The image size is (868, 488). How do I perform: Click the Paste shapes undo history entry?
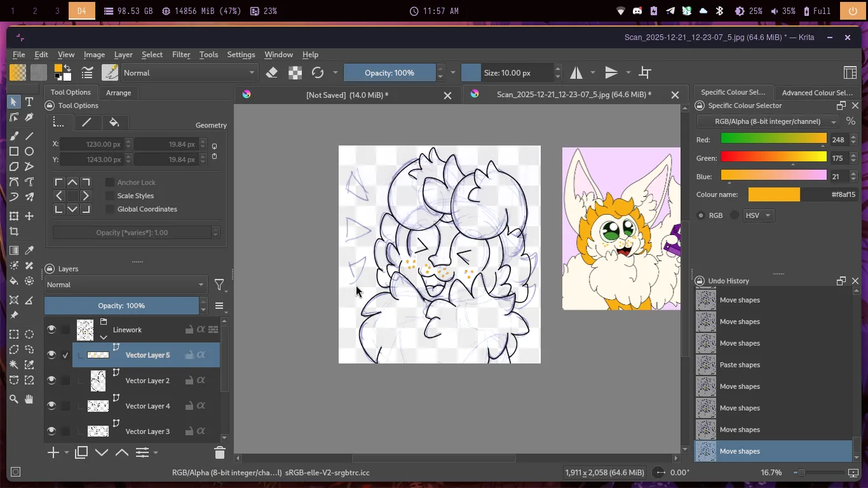click(740, 365)
